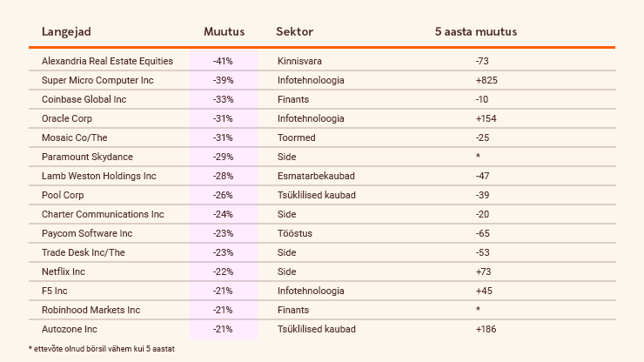This screenshot has height=362, width=644.
Task: Click the Langejad column header
Action: (x=66, y=32)
